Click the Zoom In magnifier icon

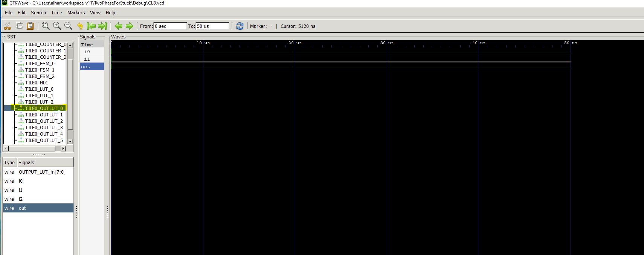coord(57,26)
